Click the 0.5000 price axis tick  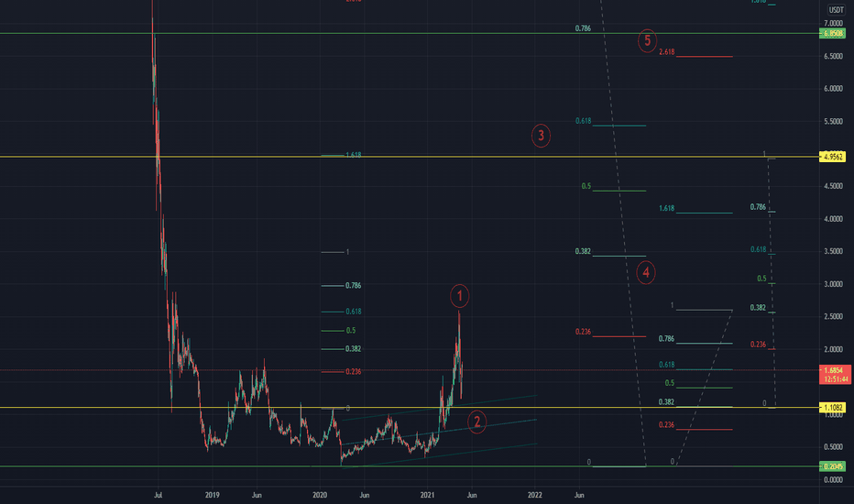pos(833,447)
